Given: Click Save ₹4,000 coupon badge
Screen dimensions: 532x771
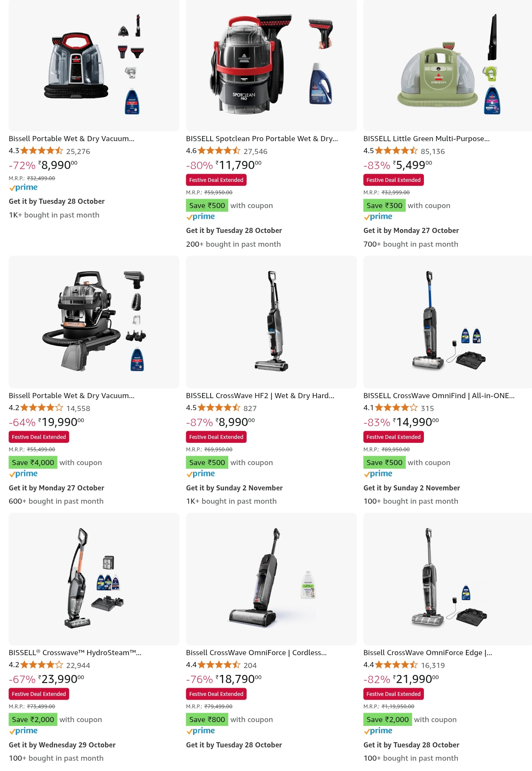Looking at the screenshot, I should click(x=33, y=463).
